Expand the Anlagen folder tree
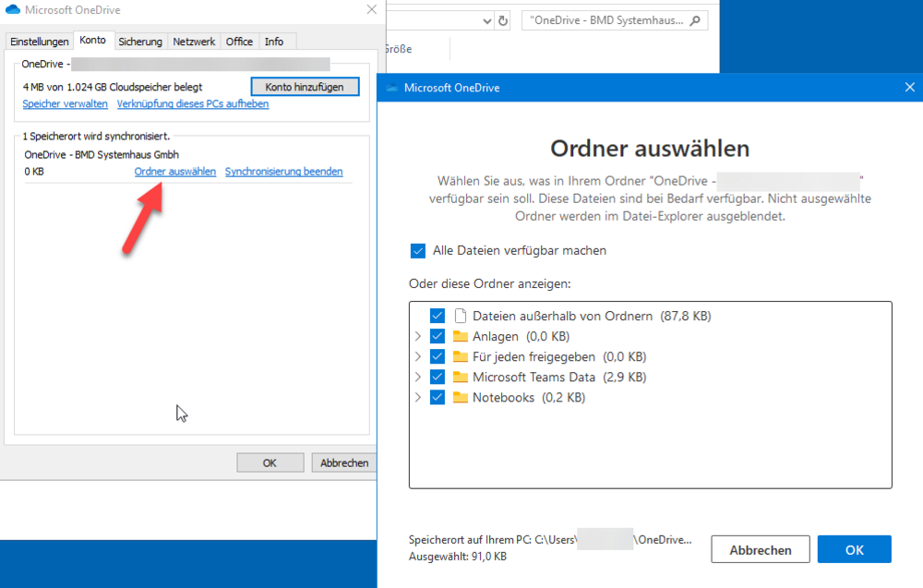The width and height of the screenshot is (923, 588). coord(418,336)
